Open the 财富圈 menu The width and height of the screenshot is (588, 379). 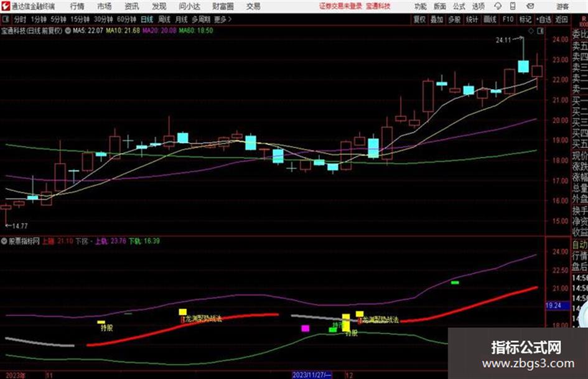223,6
